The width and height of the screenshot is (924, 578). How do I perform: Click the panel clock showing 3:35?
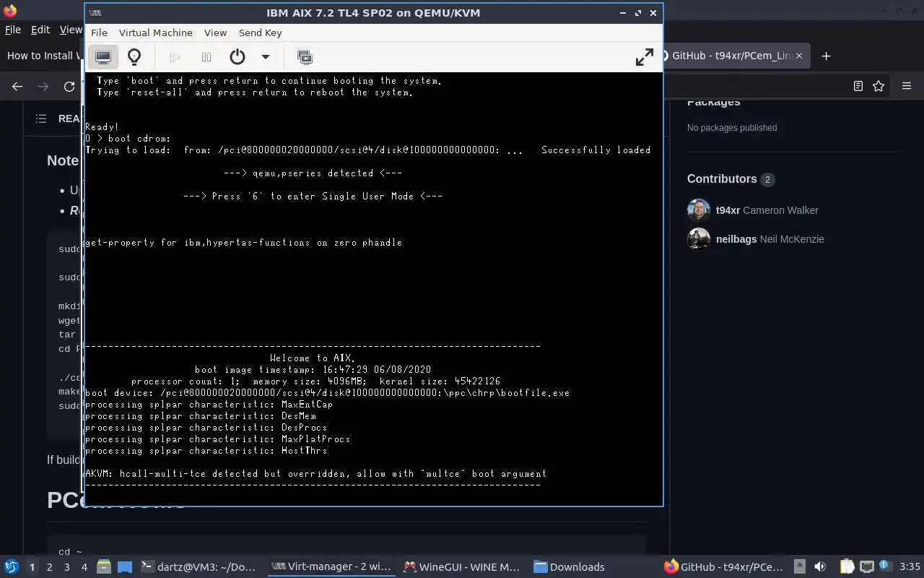pos(910,567)
